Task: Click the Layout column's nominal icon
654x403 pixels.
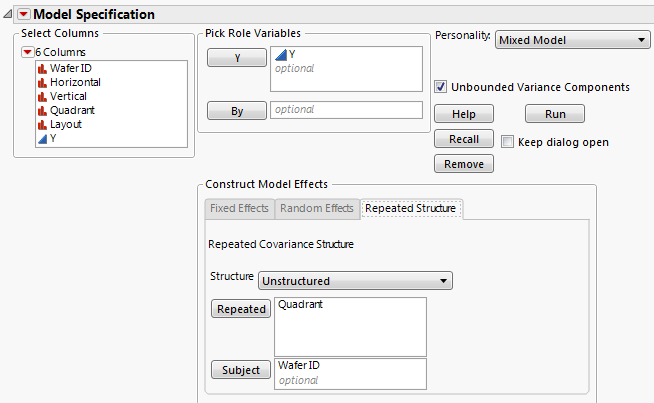Action: (42, 124)
